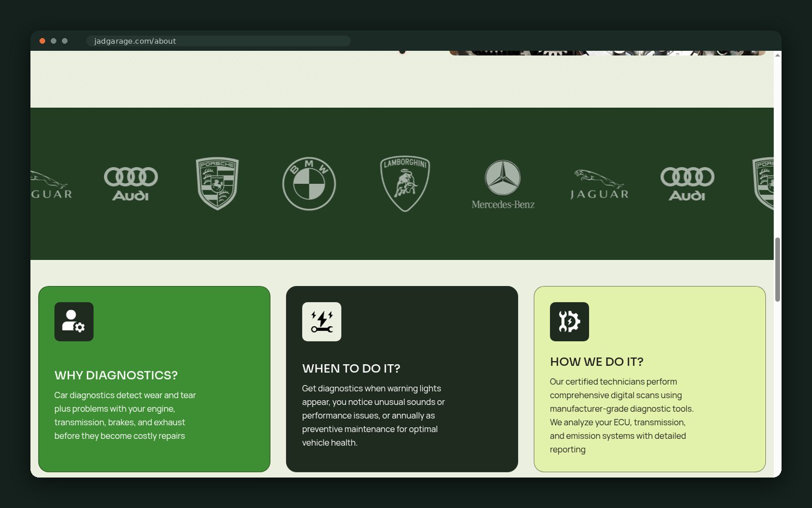Click the gear-and-wrench icon in How We Do It card
The height and width of the screenshot is (508, 812).
569,322
